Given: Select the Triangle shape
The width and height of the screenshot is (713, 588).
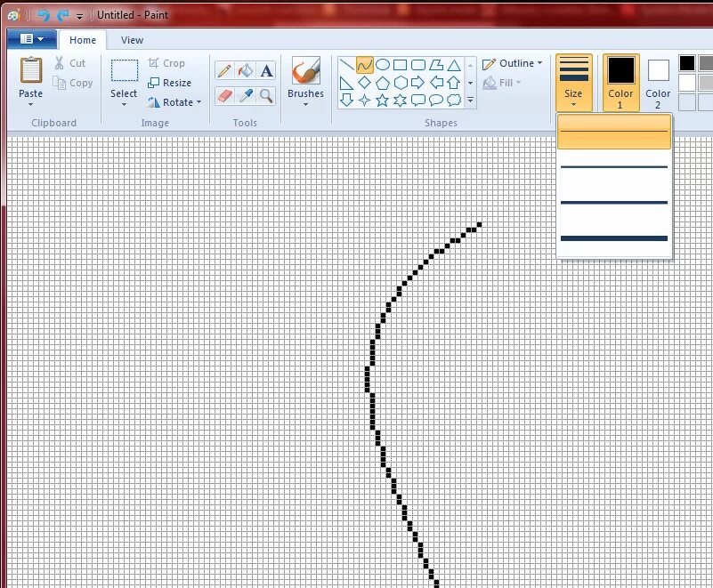Looking at the screenshot, I should coord(454,65).
